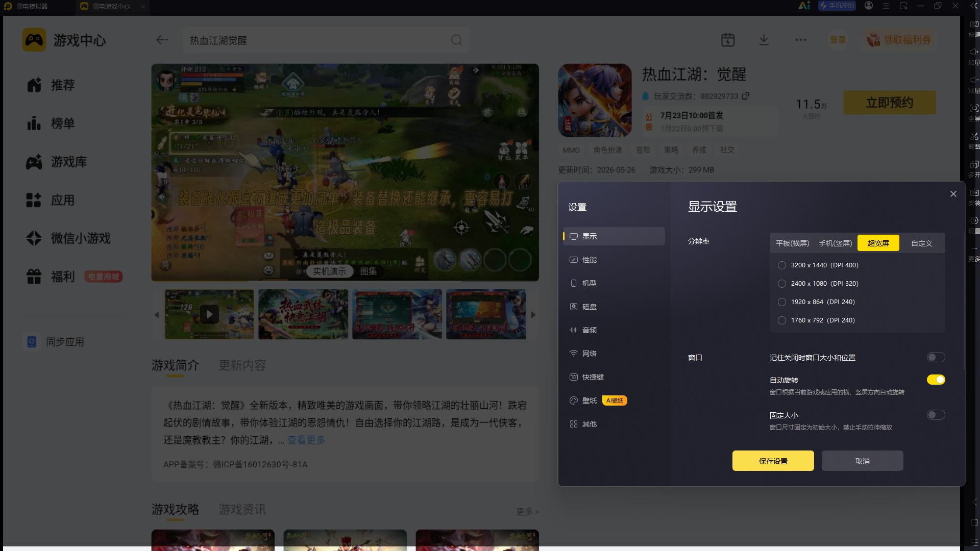The width and height of the screenshot is (980, 551).
Task: Click the 取消 cancel button
Action: (862, 461)
